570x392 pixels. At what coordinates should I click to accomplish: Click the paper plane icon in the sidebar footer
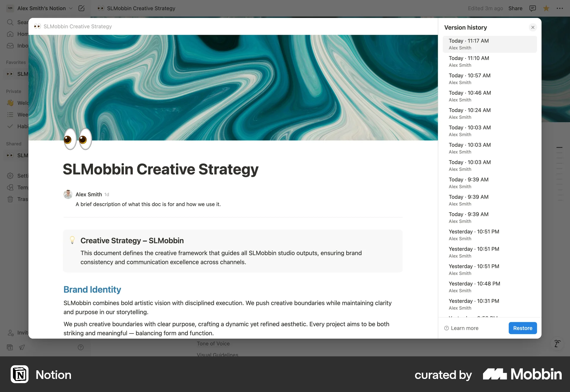[x=22, y=347]
